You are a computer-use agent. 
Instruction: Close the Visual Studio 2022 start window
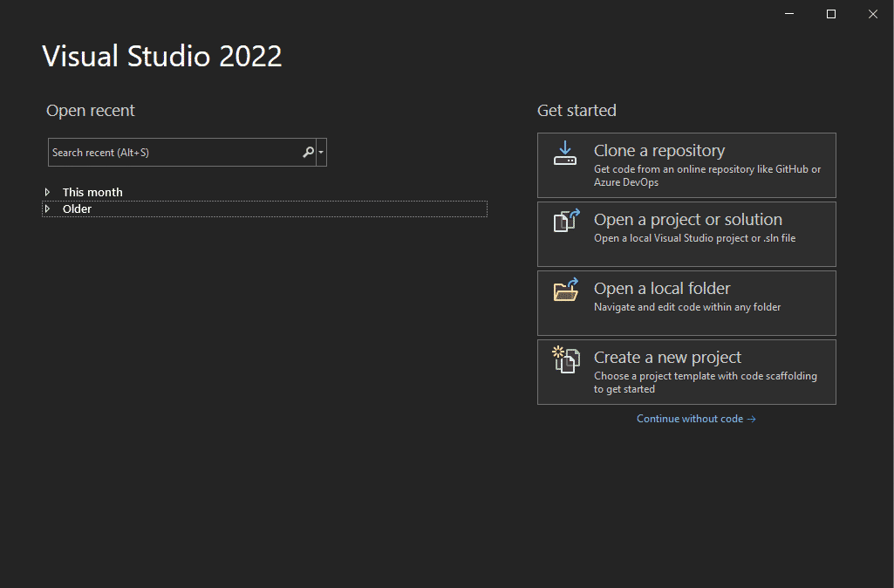[x=873, y=14]
